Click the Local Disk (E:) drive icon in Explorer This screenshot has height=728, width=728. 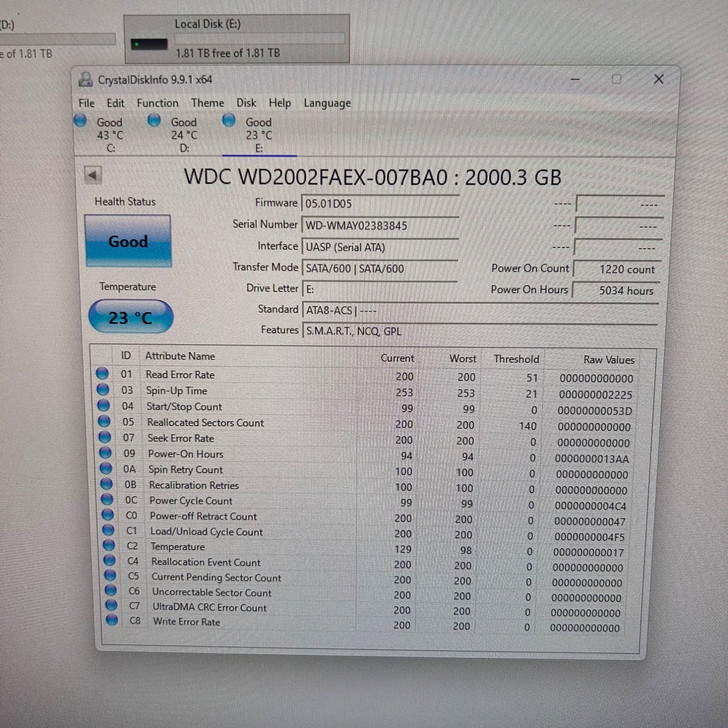[149, 44]
